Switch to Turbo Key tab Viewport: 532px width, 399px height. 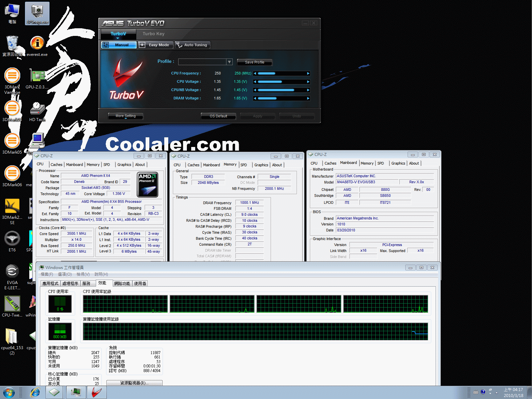[154, 34]
